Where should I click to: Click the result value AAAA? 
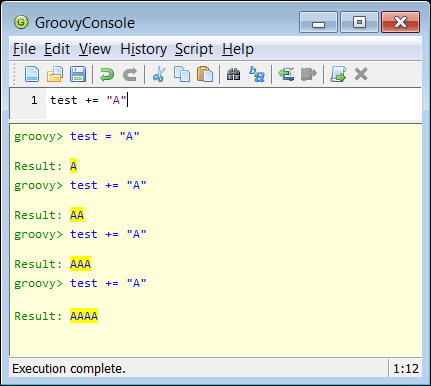click(x=84, y=316)
